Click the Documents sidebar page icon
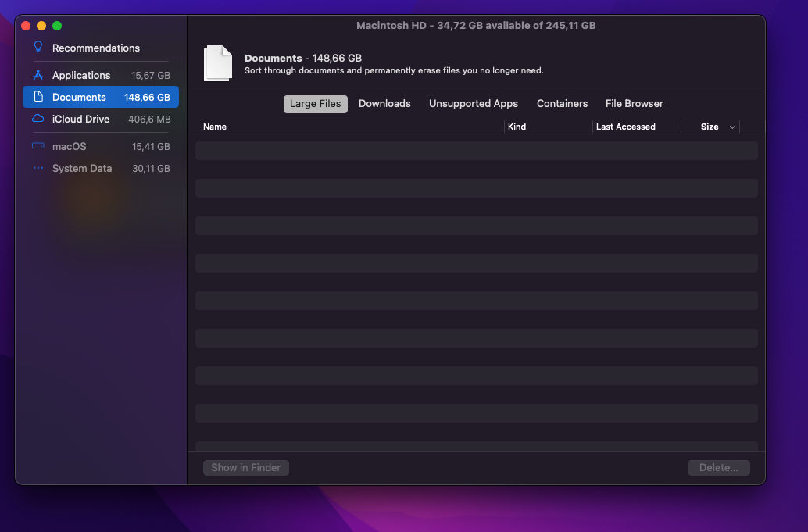This screenshot has width=808, height=532. pyautogui.click(x=38, y=97)
